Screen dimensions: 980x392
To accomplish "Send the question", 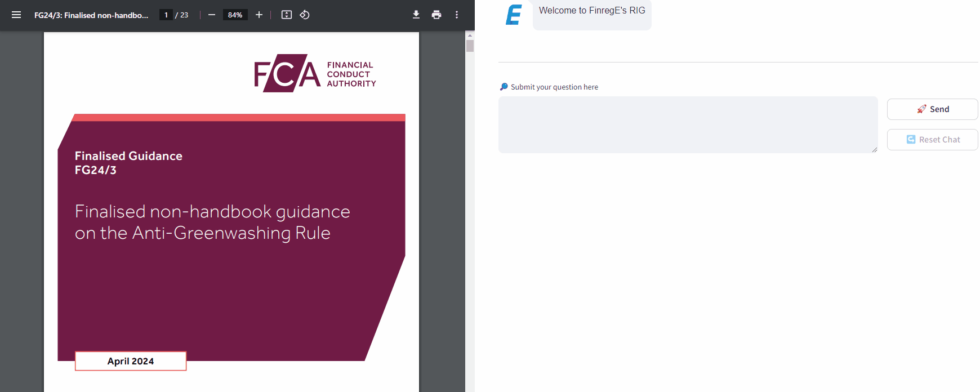I will pyautogui.click(x=933, y=109).
